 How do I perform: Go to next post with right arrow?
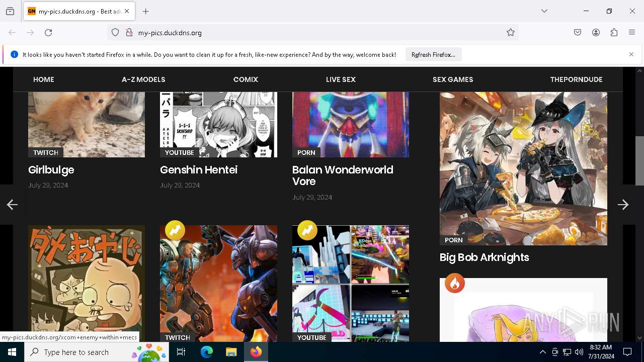623,205
